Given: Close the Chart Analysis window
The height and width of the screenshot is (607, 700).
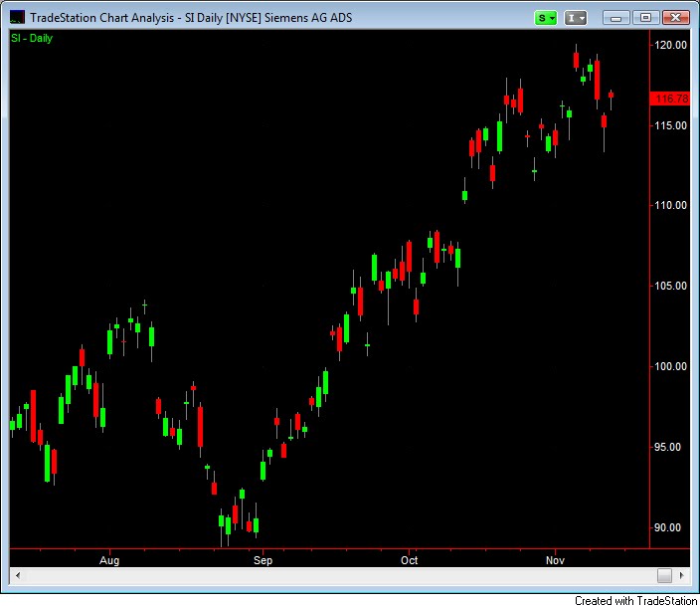Looking at the screenshot, I should pos(675,18).
